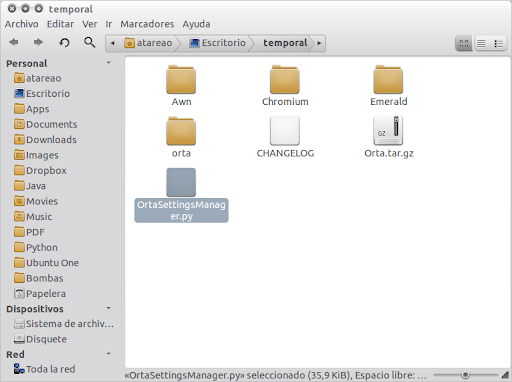This screenshot has height=382, width=512.
Task: Open PDF folder in sidebar
Action: [x=29, y=232]
